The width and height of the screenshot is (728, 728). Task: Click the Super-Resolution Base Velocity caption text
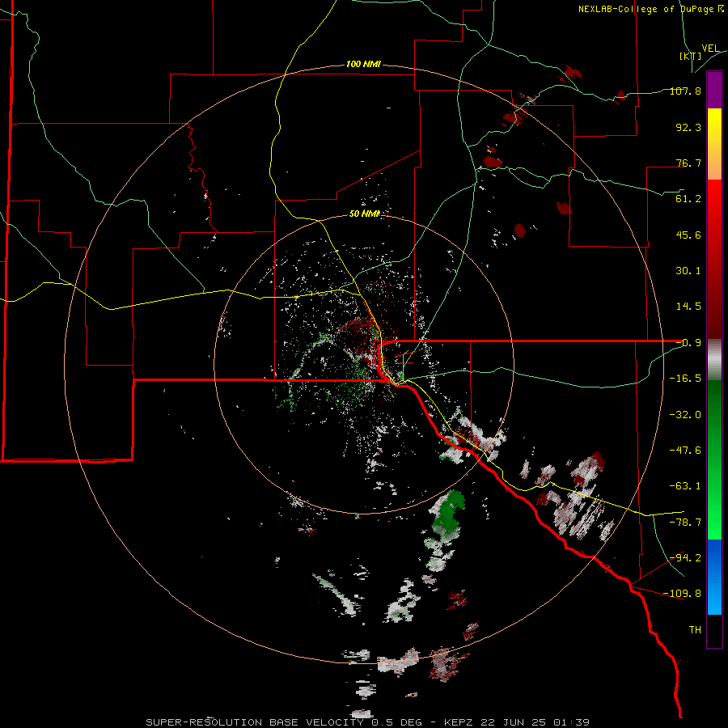pos(368,722)
